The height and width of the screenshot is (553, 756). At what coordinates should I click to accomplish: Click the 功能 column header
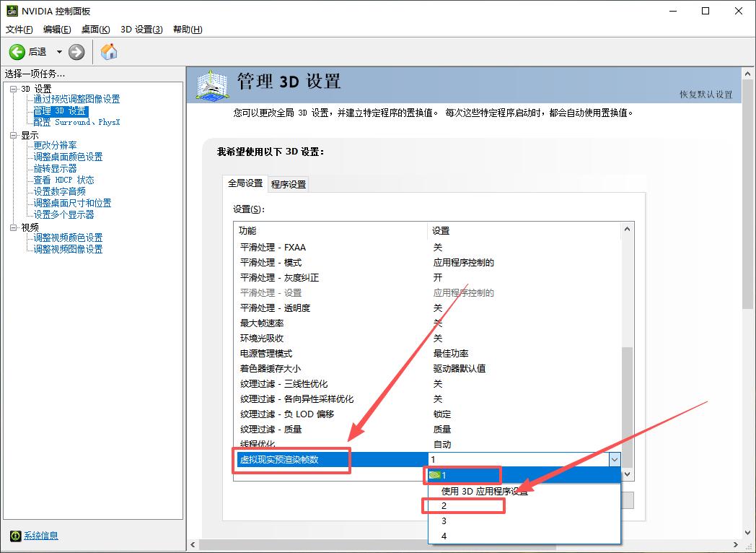[330, 231]
